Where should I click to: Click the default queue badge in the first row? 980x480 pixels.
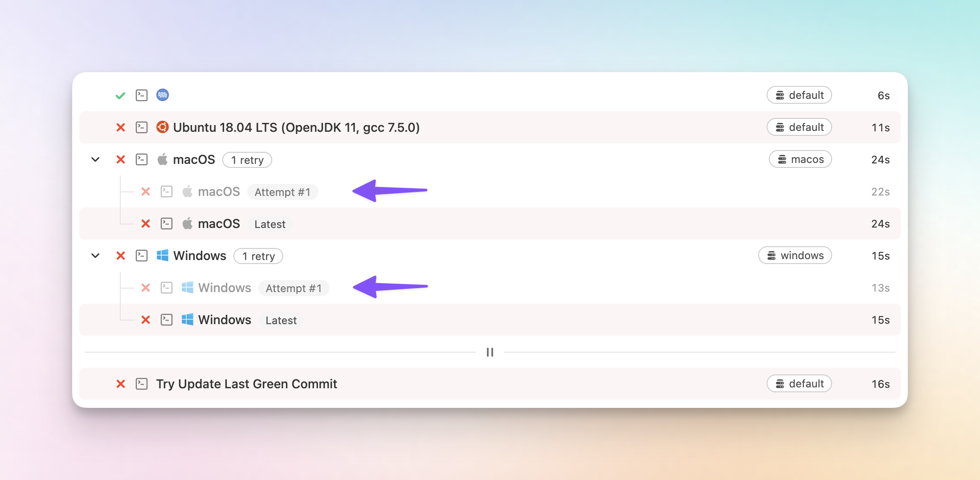pos(799,95)
